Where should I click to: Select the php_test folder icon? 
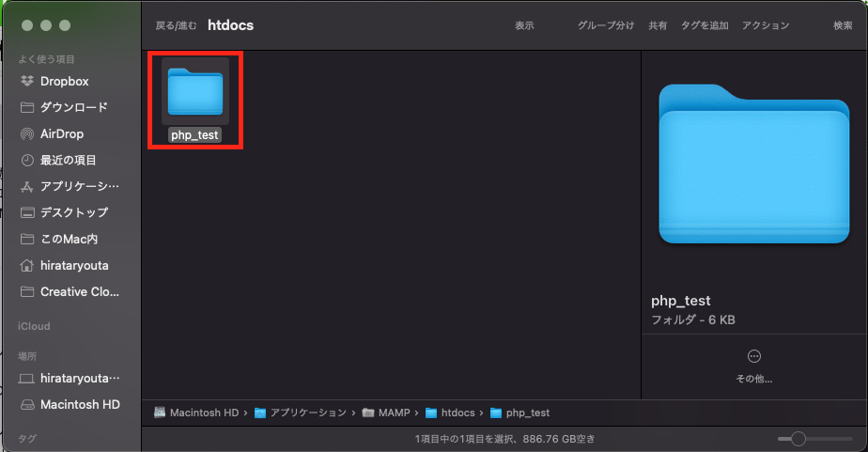click(195, 92)
